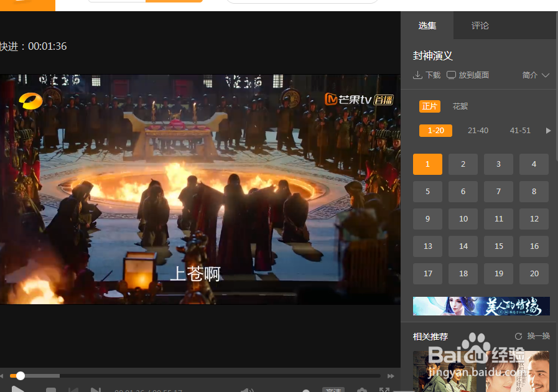The image size is (558, 392).
Task: Switch to the 评论 (comments) tab
Action: (480, 26)
